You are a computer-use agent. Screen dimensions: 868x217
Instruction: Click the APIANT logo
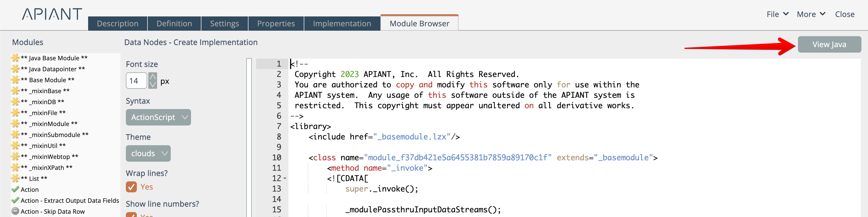pos(52,15)
